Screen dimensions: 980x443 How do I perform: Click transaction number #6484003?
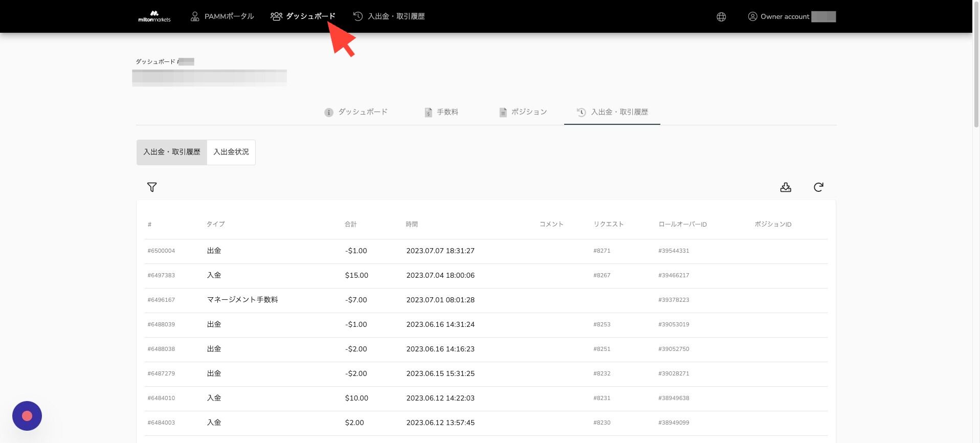161,423
